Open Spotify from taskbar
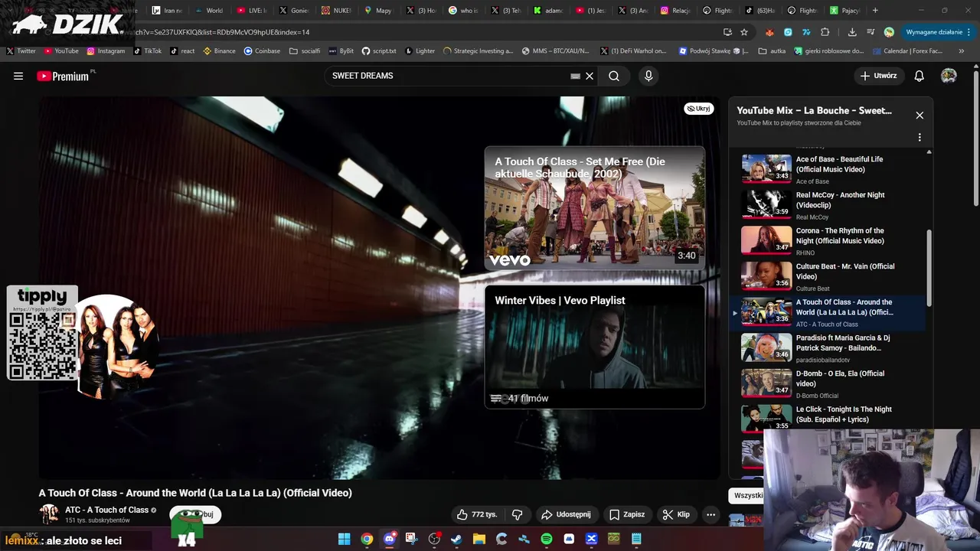 (546, 539)
